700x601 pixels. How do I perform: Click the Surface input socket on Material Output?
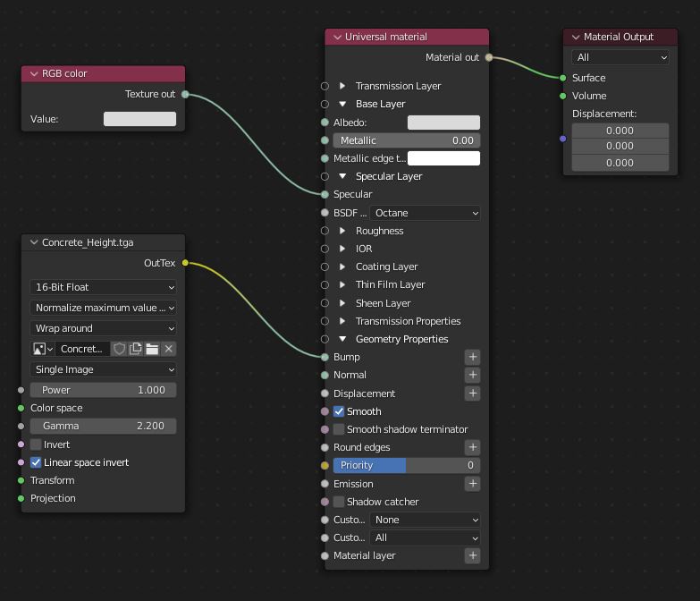point(563,78)
